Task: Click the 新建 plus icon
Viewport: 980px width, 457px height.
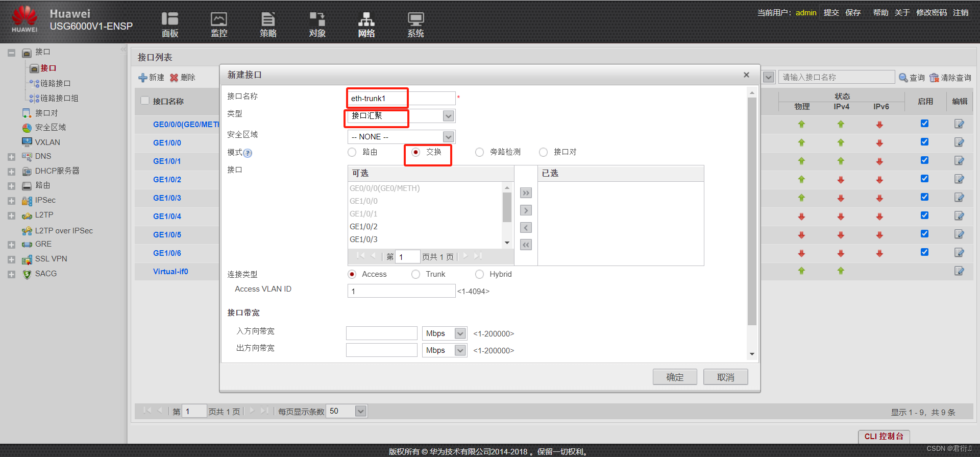Action: (x=142, y=78)
